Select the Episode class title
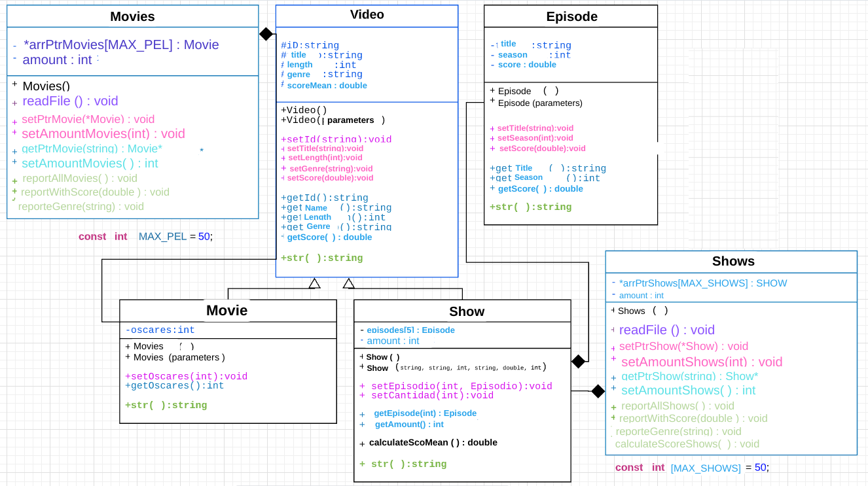868x486 pixels. point(572,16)
